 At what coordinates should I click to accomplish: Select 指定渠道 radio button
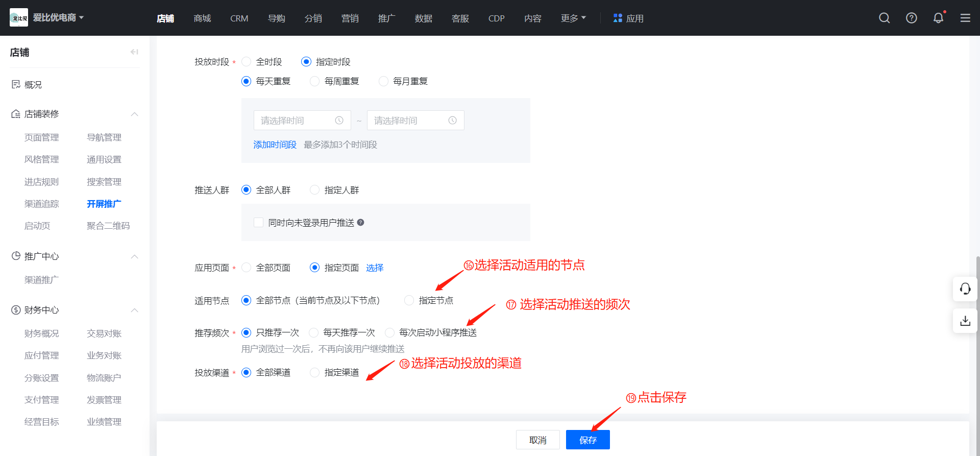coord(315,372)
